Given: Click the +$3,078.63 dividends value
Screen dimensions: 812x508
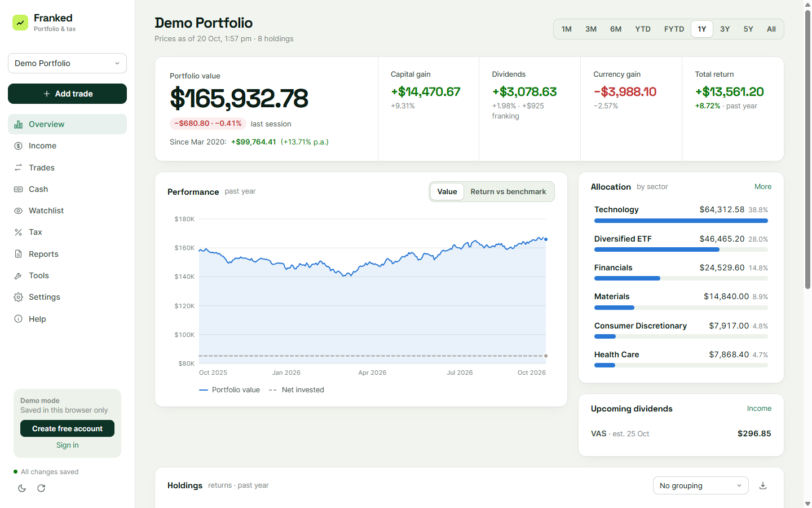Looking at the screenshot, I should coord(524,91).
